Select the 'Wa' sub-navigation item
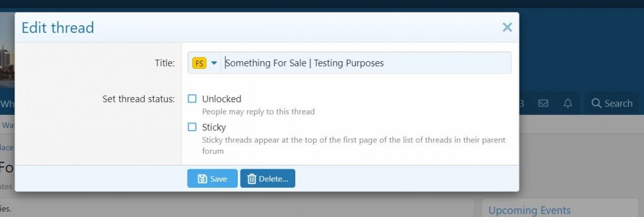This screenshot has height=217, width=644. (x=8, y=125)
